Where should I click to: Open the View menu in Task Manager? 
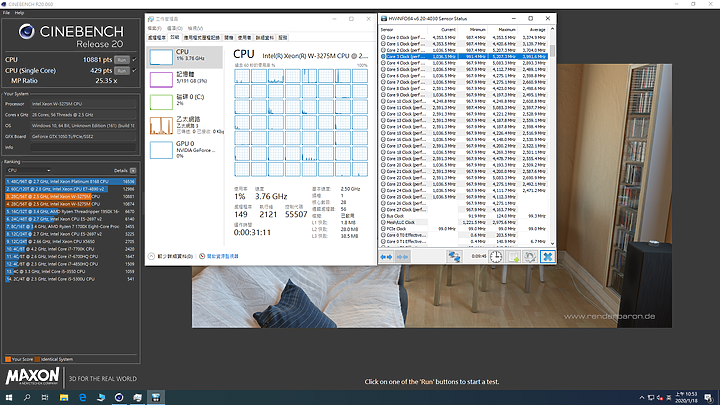pos(195,28)
